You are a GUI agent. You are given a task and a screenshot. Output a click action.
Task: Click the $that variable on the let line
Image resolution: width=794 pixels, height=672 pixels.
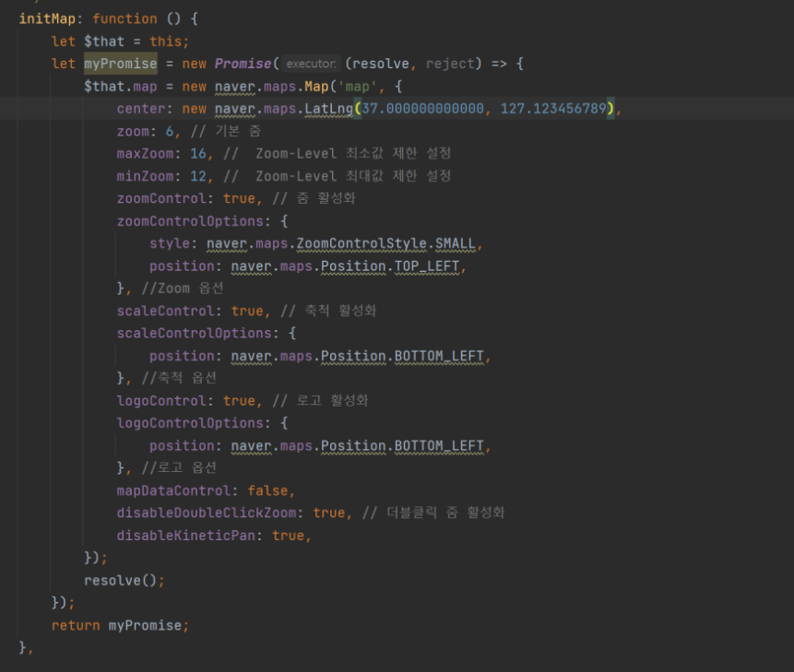(x=104, y=41)
